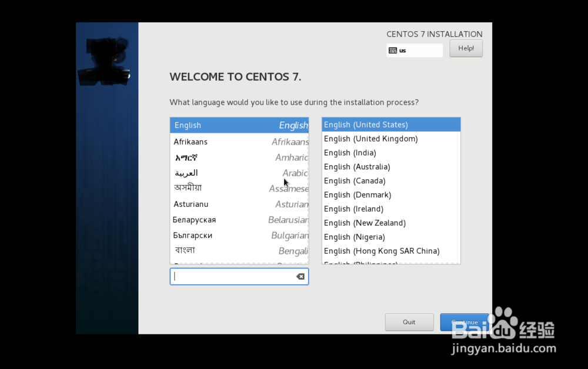Choose English (Hong Kong SAR China) locale
Screen dimensions: 588x369
click(391, 251)
